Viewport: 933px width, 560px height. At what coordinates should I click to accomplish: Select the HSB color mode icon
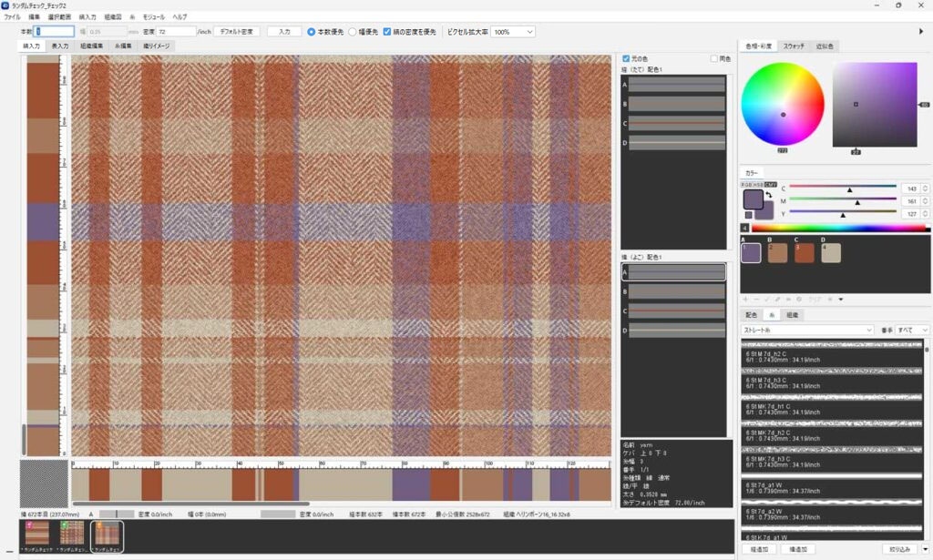pyautogui.click(x=758, y=184)
